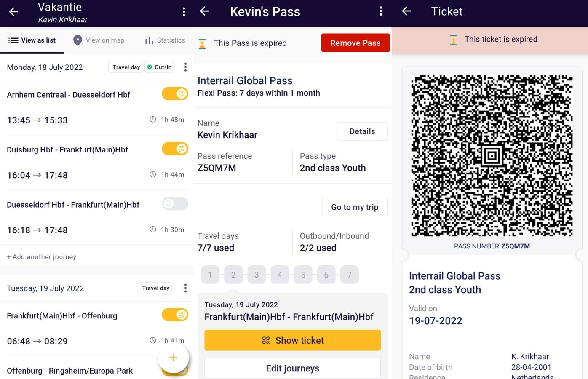Image resolution: width=588 pixels, height=379 pixels.
Task: Toggle the Frankfurt(Main)Hbf - Offenburg journey switch
Action: pos(175,315)
